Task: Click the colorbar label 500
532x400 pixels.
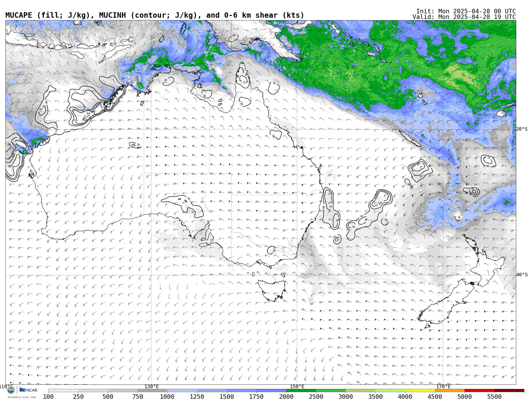Action: (108, 397)
